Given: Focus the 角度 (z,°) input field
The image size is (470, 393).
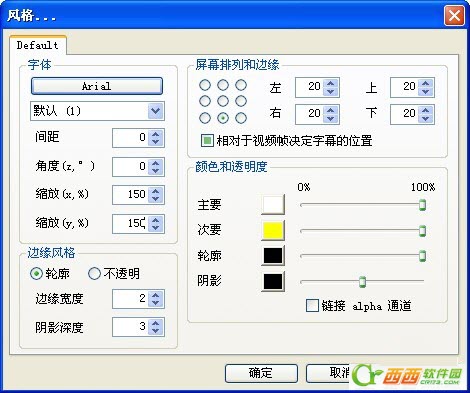Looking at the screenshot, I should (131, 167).
